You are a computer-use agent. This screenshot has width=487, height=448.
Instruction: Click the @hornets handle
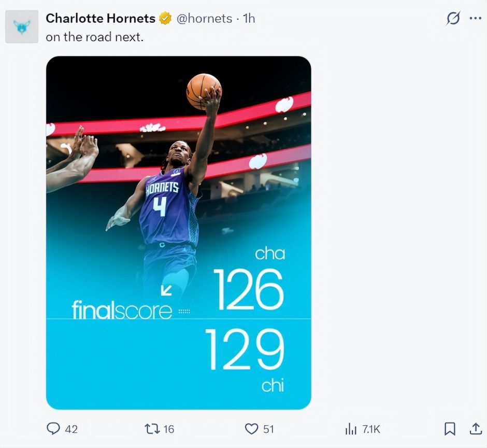tap(204, 19)
